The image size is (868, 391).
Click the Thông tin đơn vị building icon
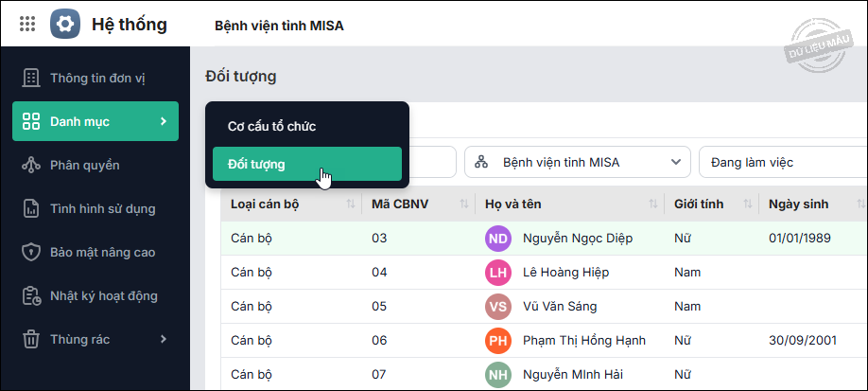[30, 78]
